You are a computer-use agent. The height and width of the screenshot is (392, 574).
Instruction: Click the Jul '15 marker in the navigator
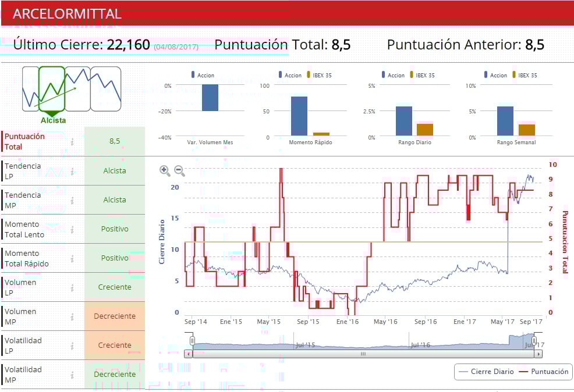coord(305,345)
